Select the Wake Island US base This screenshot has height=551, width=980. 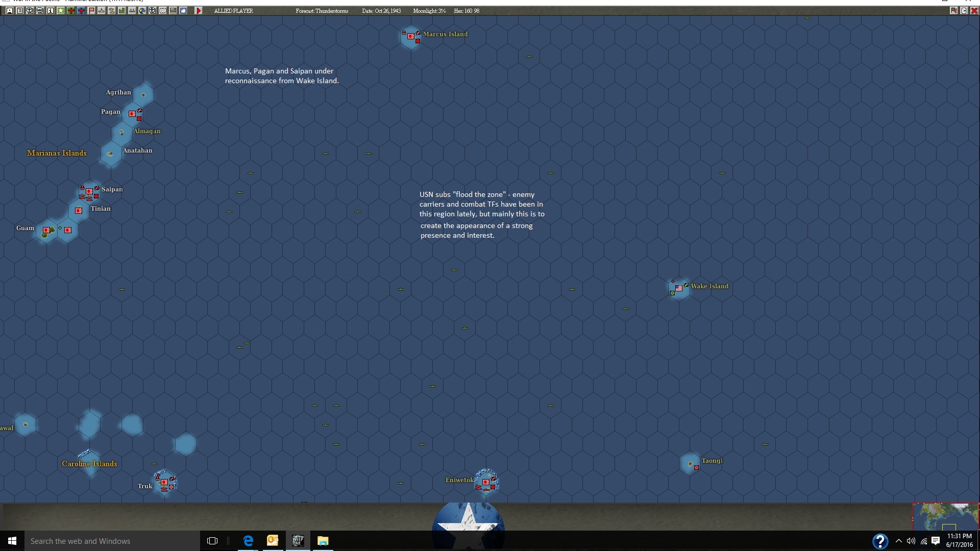coord(679,288)
